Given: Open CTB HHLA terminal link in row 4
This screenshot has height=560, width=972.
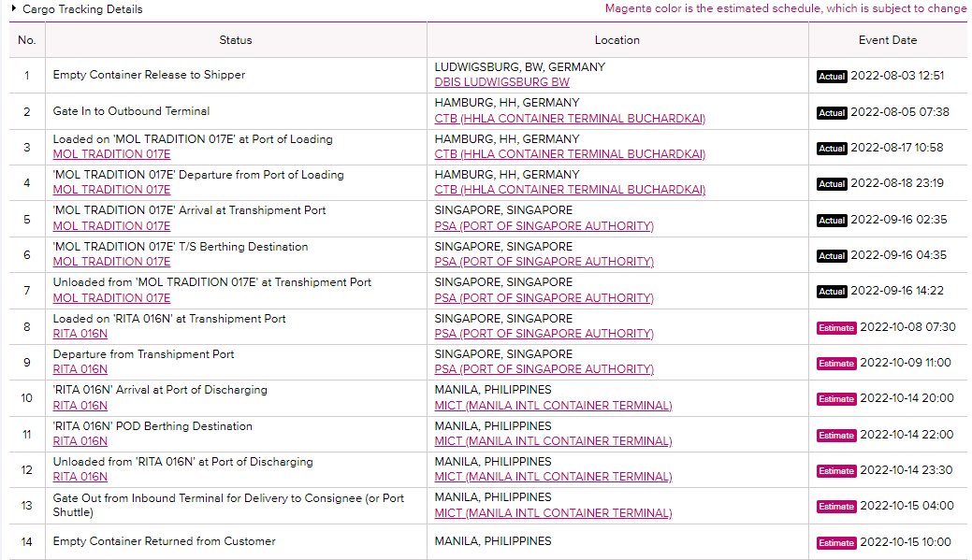Looking at the screenshot, I should point(570,190).
